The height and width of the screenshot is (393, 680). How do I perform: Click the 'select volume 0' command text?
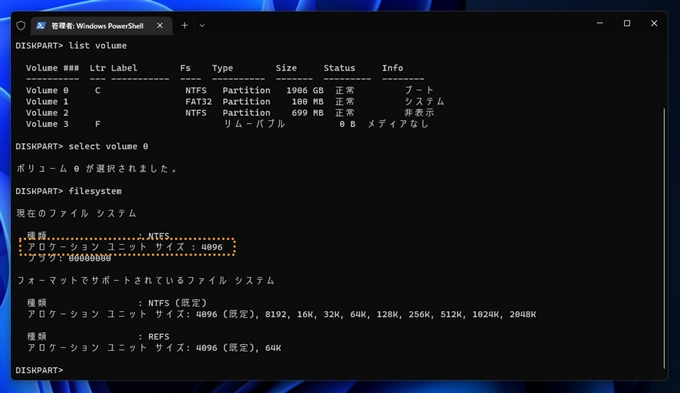pos(108,146)
